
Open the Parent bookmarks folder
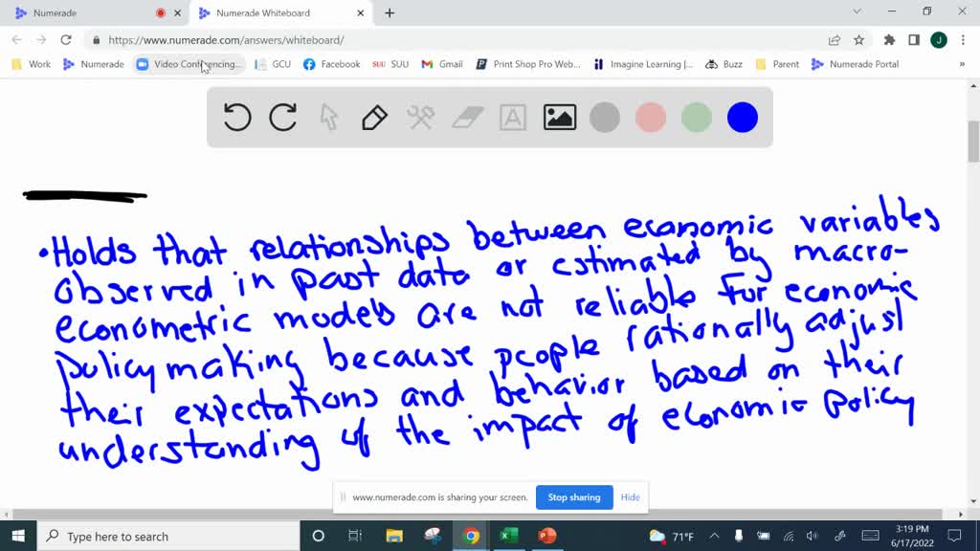(777, 64)
